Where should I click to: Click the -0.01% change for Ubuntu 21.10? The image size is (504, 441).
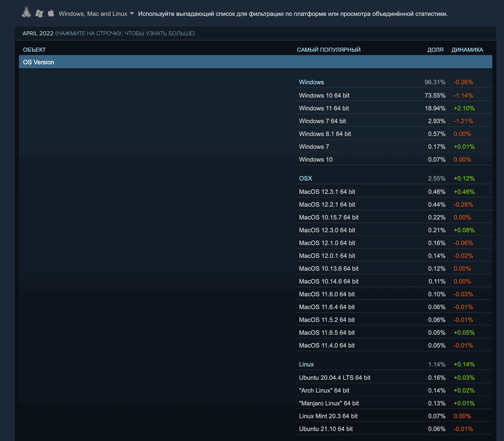pyautogui.click(x=463, y=429)
